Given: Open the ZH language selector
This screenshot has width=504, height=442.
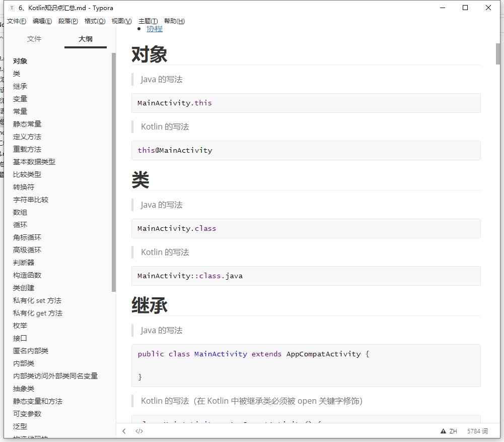Looking at the screenshot, I should coord(453,431).
